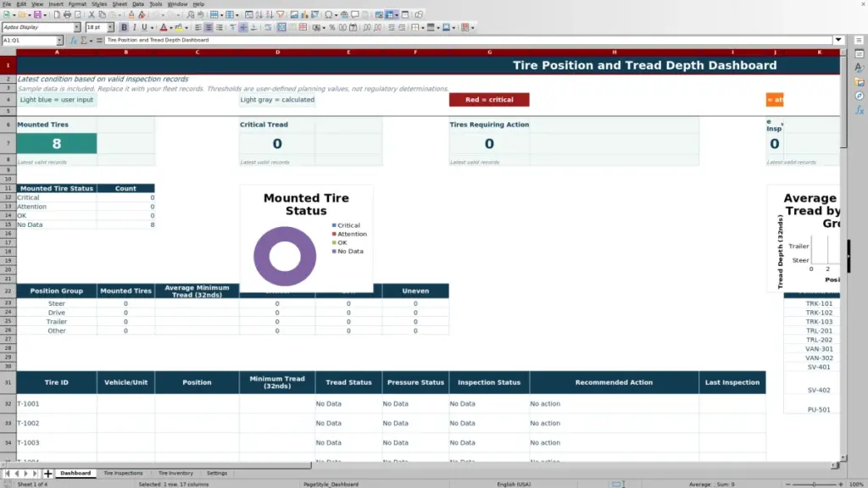Open Find and Replace tool
The width and height of the screenshot is (868, 488).
click(x=191, y=14)
